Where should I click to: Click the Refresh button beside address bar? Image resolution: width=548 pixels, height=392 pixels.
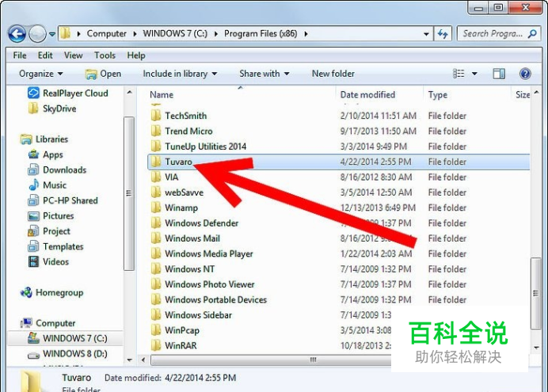pos(443,34)
